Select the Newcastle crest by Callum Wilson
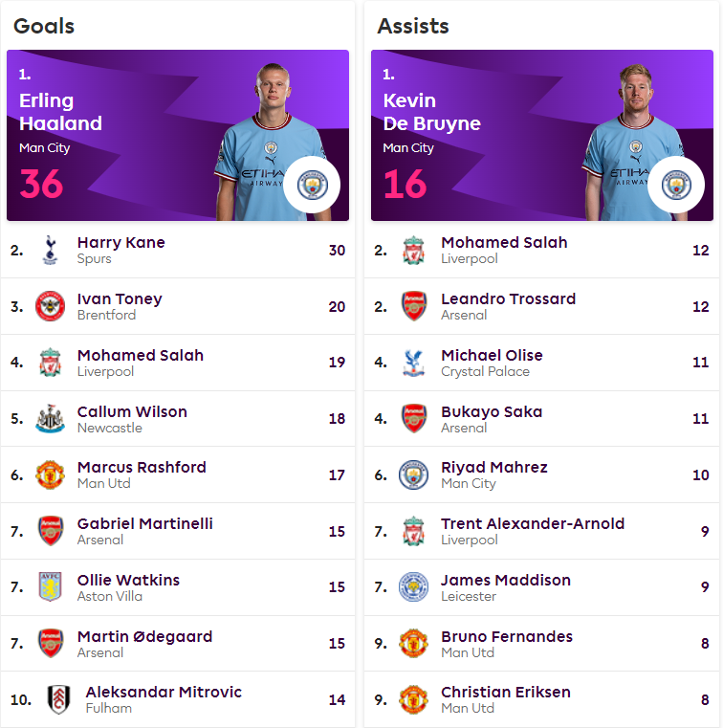The width and height of the screenshot is (723, 728). point(50,419)
